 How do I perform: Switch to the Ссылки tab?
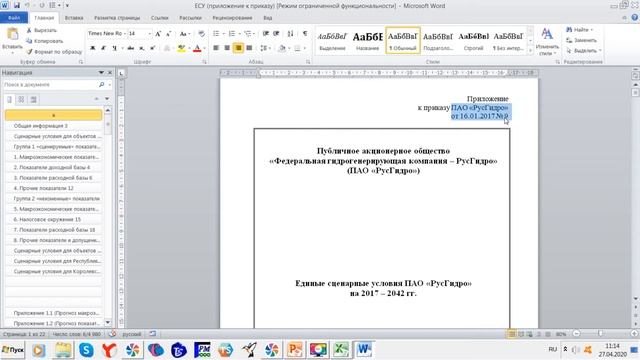[160, 18]
